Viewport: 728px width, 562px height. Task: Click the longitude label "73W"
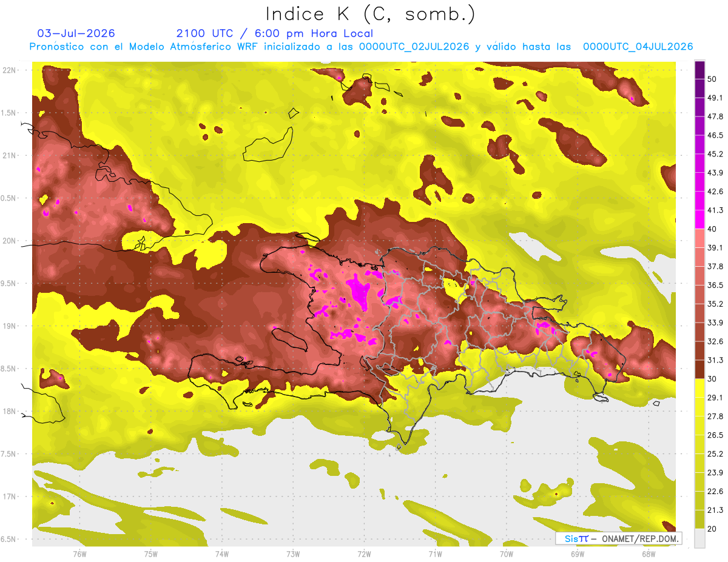(x=293, y=554)
